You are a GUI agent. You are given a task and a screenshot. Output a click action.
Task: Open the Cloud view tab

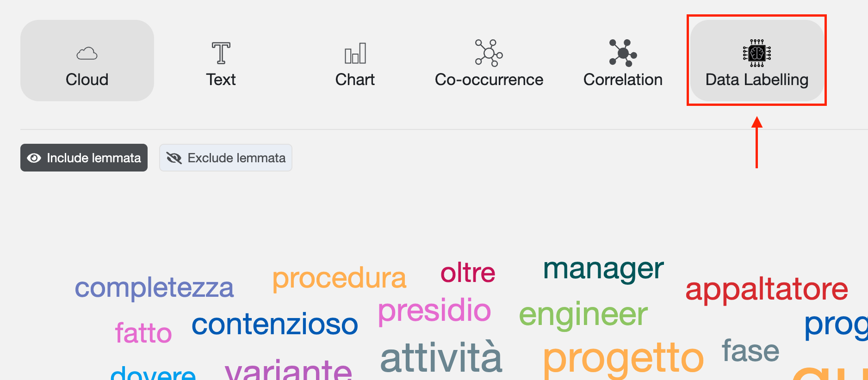[87, 61]
